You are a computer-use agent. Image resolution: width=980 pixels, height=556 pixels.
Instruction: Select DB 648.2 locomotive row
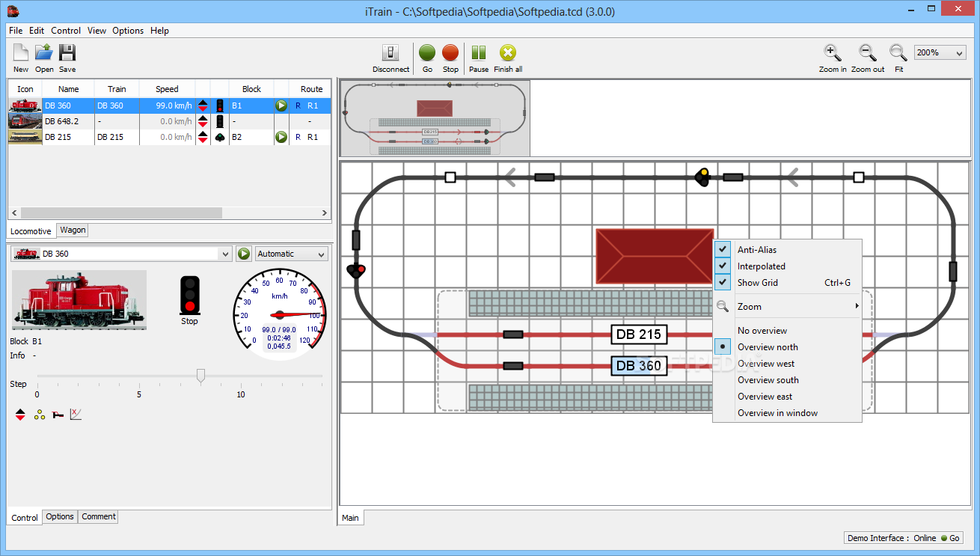[x=169, y=121]
